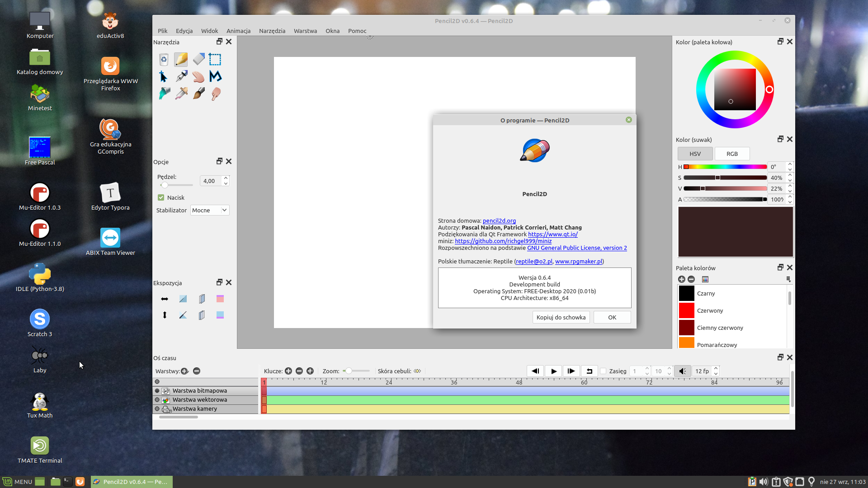Toggle the timeline sound mute button
Viewport: 868px width, 488px height.
[x=683, y=371]
